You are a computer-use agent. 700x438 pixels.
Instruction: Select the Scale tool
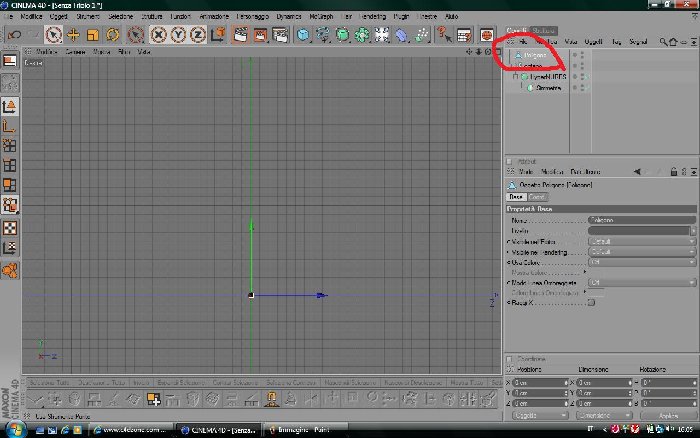[92, 34]
